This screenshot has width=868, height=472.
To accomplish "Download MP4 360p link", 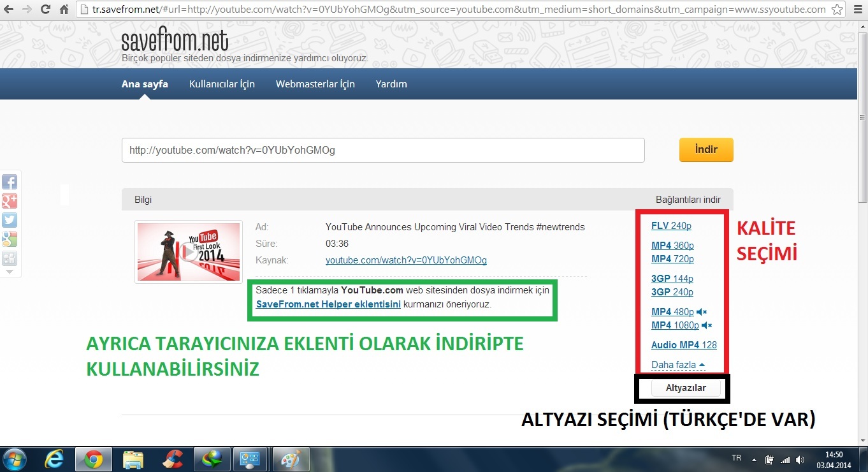I will [x=672, y=246].
